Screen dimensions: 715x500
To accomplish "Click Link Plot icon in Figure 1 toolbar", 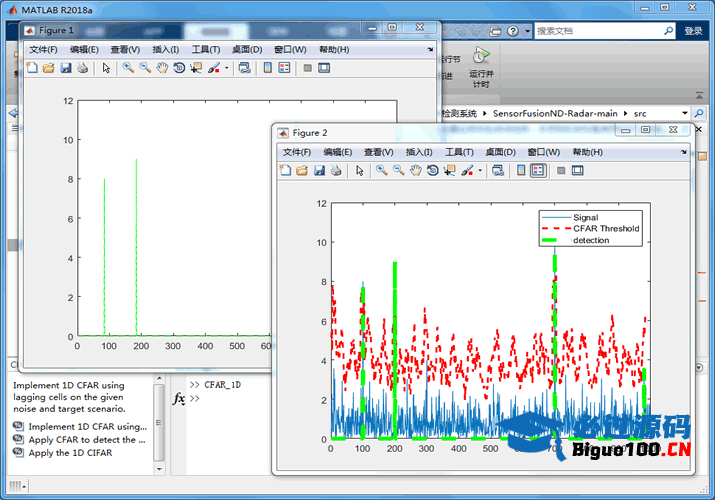I will (x=245, y=68).
